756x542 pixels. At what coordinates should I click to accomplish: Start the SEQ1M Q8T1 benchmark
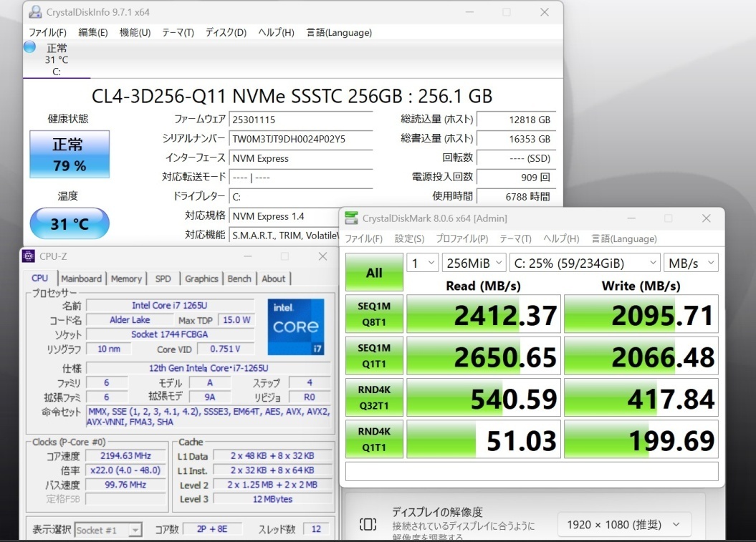373,314
